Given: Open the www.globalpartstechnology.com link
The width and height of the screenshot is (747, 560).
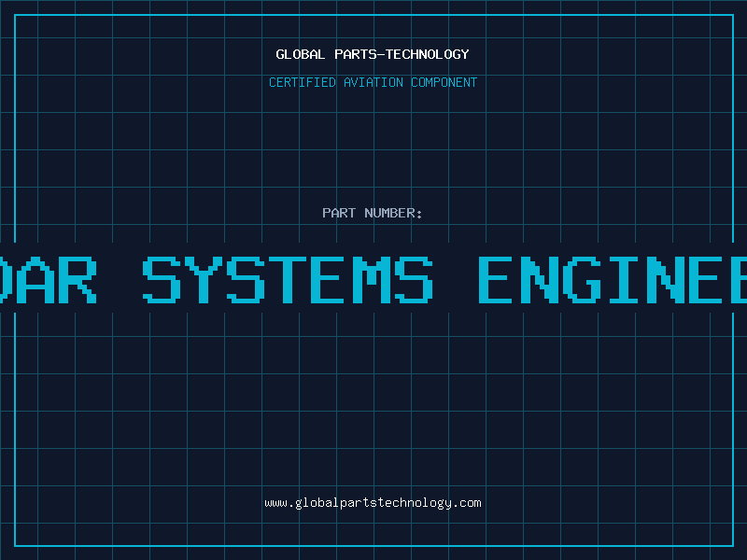Looking at the screenshot, I should [373, 503].
